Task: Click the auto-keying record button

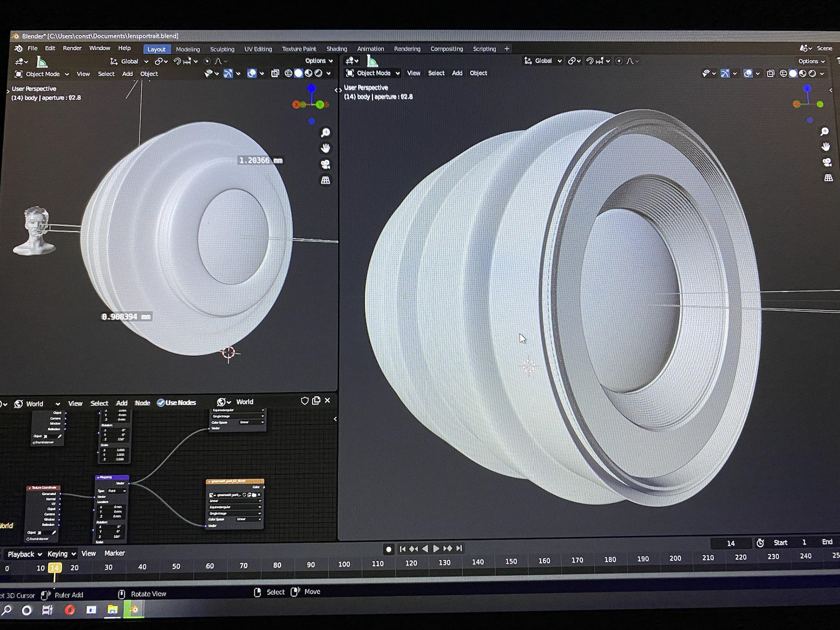Action: point(388,549)
